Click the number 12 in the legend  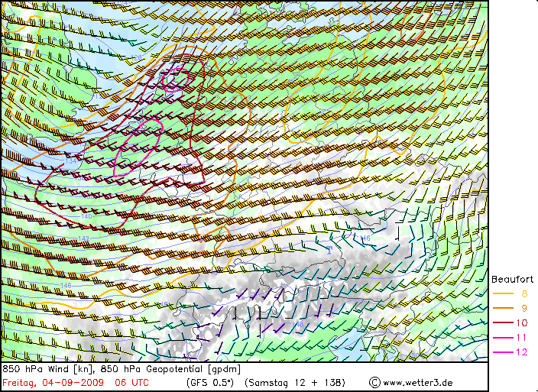pyautogui.click(x=521, y=352)
